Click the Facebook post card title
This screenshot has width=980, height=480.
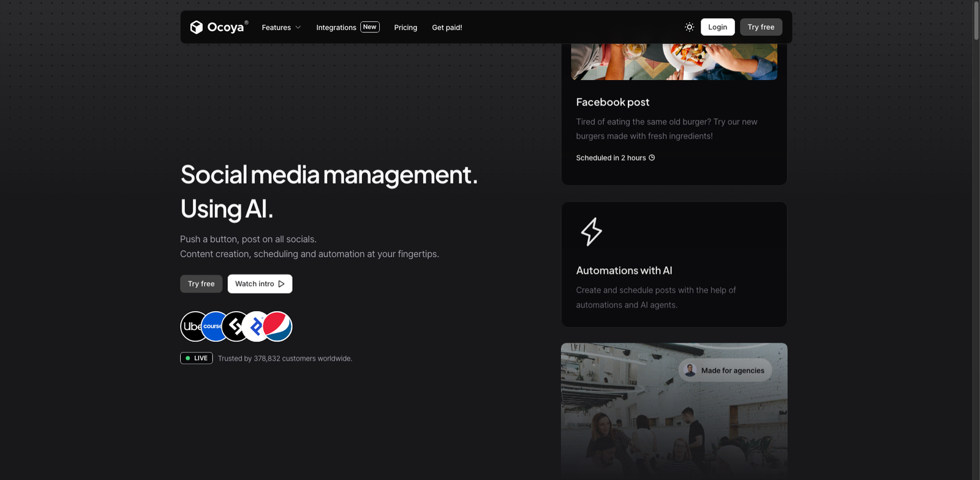[612, 102]
